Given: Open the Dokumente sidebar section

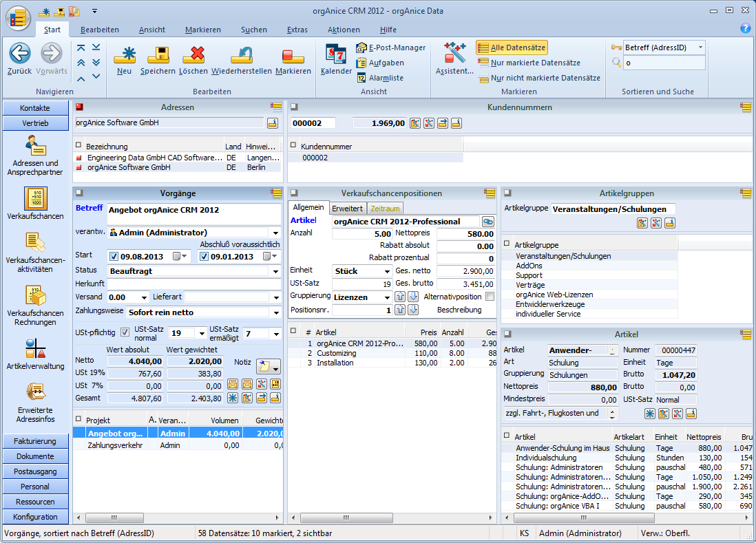Looking at the screenshot, I should pos(35,456).
